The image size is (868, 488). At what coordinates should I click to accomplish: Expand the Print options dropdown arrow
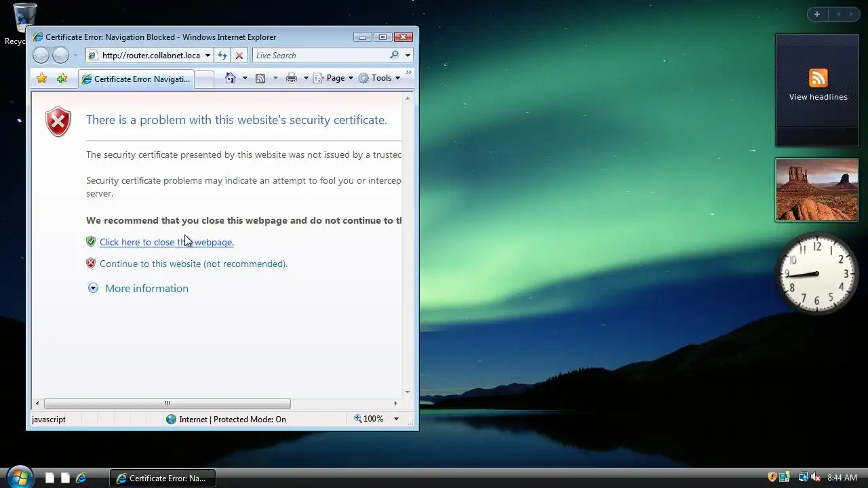[x=306, y=78]
